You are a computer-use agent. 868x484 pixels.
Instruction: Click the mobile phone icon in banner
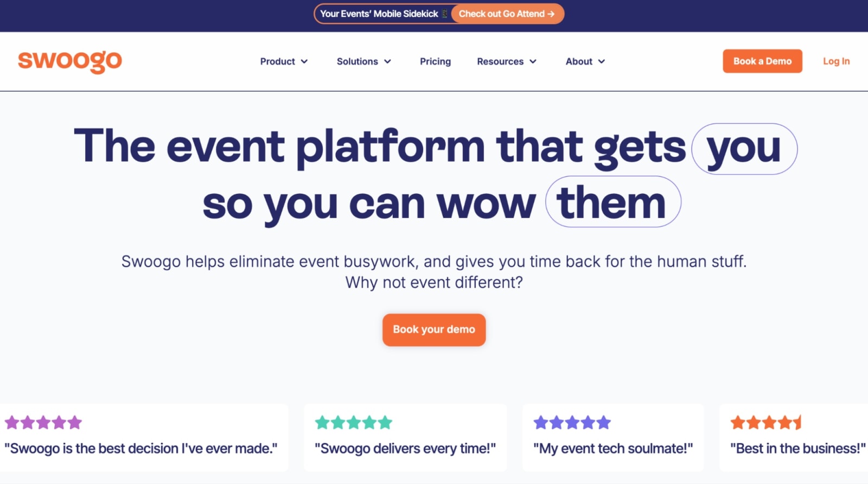coord(444,14)
